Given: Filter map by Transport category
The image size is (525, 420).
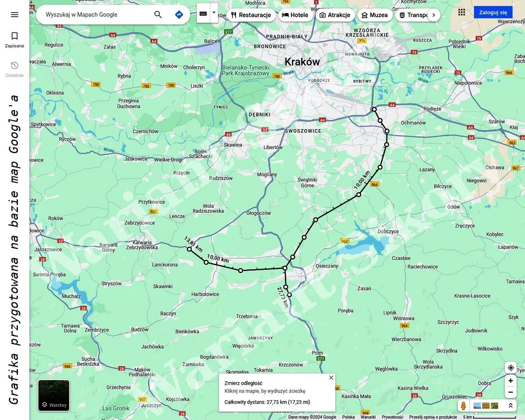Looking at the screenshot, I should pos(413,15).
